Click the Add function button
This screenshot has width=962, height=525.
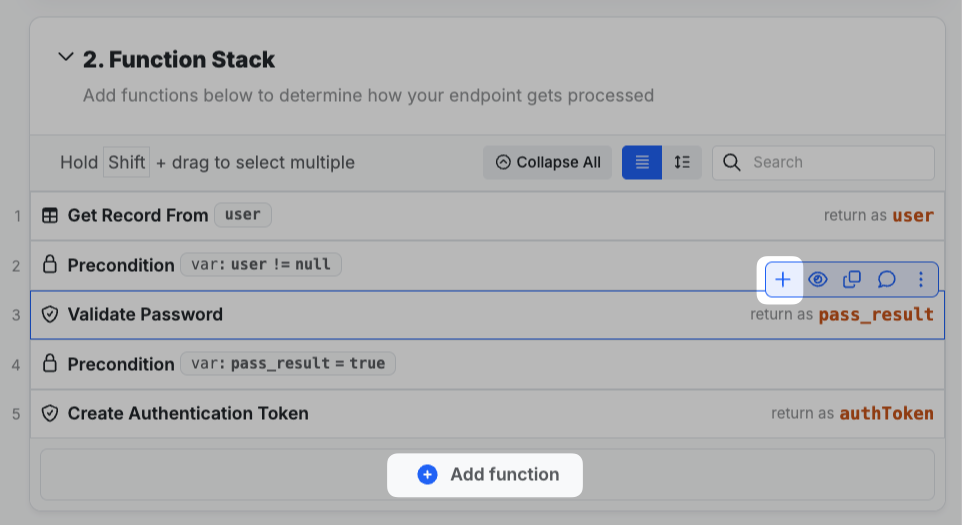pos(486,474)
